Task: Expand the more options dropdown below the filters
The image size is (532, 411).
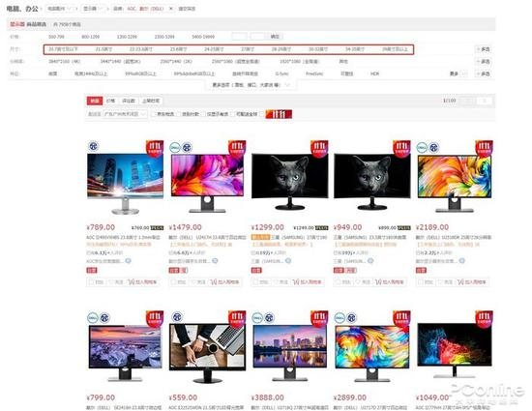Action: 251,85
